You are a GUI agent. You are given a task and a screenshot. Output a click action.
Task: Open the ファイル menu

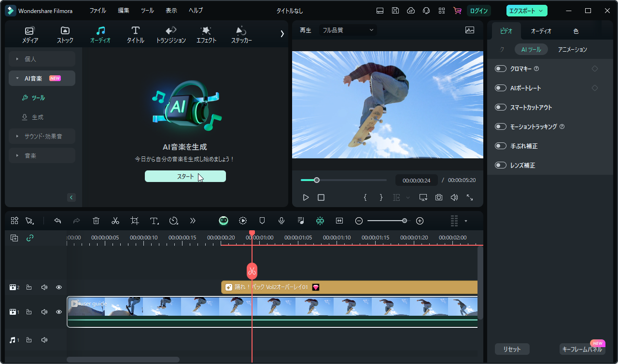[98, 11]
